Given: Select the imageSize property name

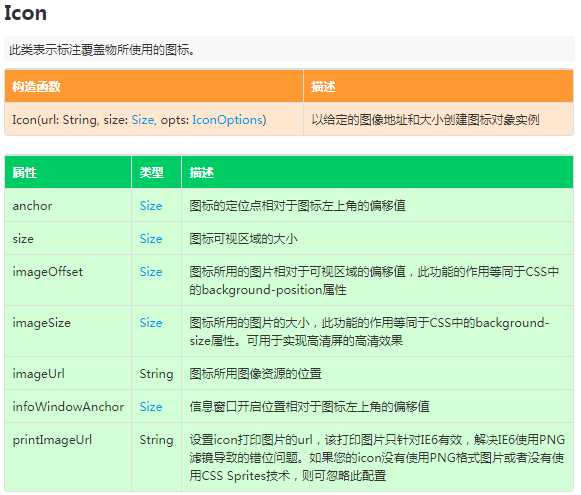Looking at the screenshot, I should (42, 323).
